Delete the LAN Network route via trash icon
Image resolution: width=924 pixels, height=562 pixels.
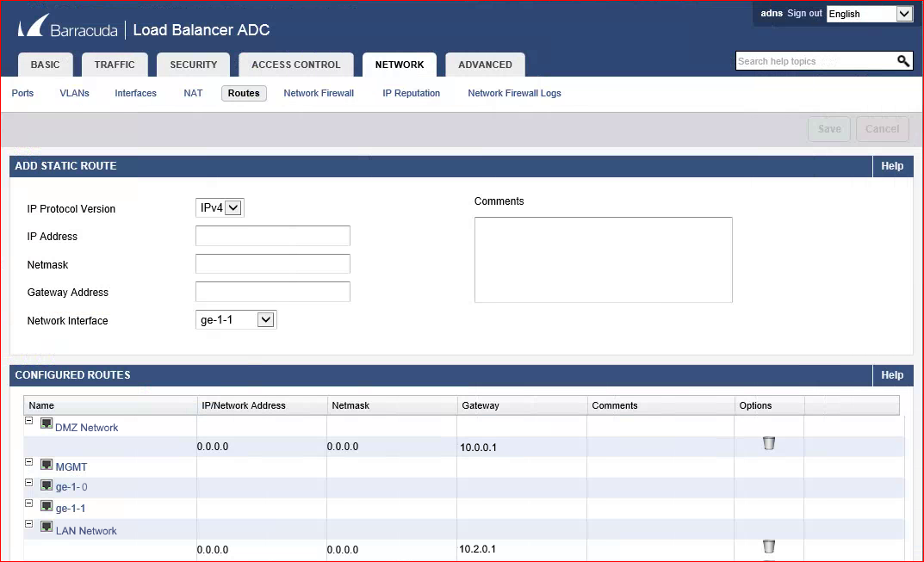point(768,547)
